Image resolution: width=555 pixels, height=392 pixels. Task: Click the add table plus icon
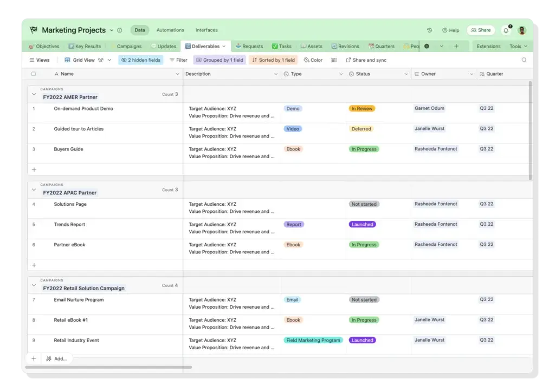[x=456, y=47]
